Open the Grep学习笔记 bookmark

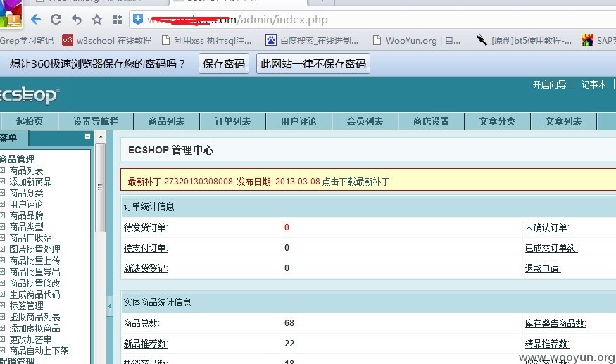(x=27, y=40)
